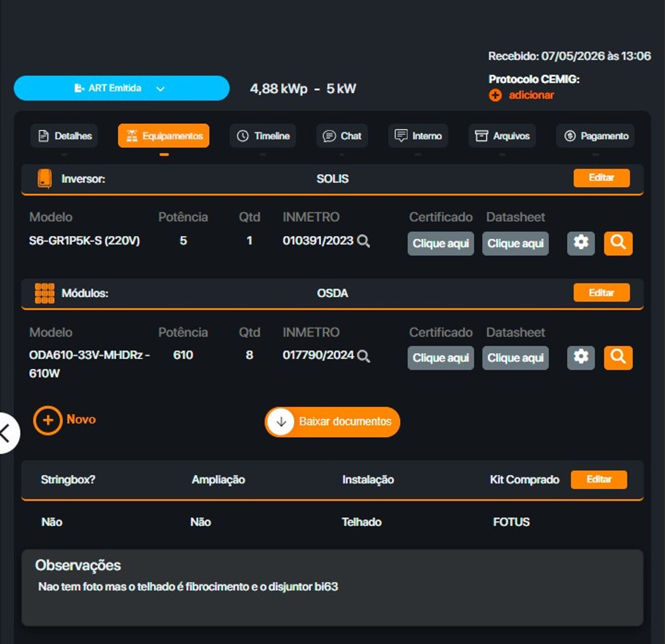This screenshot has height=644, width=665.
Task: Click the gear icon in the S6-GR1P5K-S row
Action: [581, 243]
